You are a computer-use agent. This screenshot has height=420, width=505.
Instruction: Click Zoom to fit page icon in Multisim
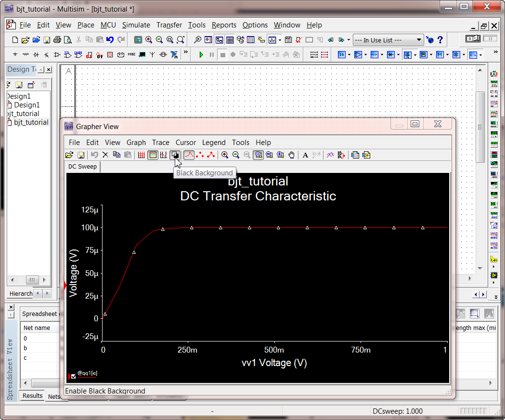click(x=181, y=40)
